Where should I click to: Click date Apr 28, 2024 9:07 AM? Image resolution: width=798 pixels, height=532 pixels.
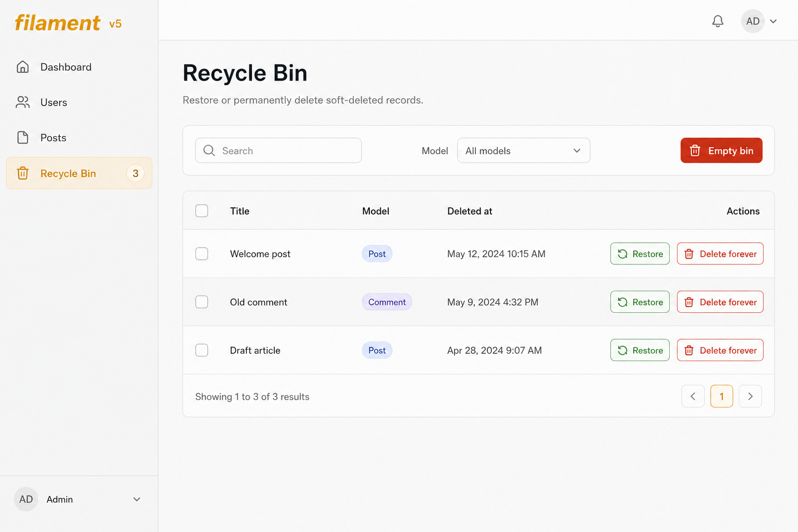point(495,350)
